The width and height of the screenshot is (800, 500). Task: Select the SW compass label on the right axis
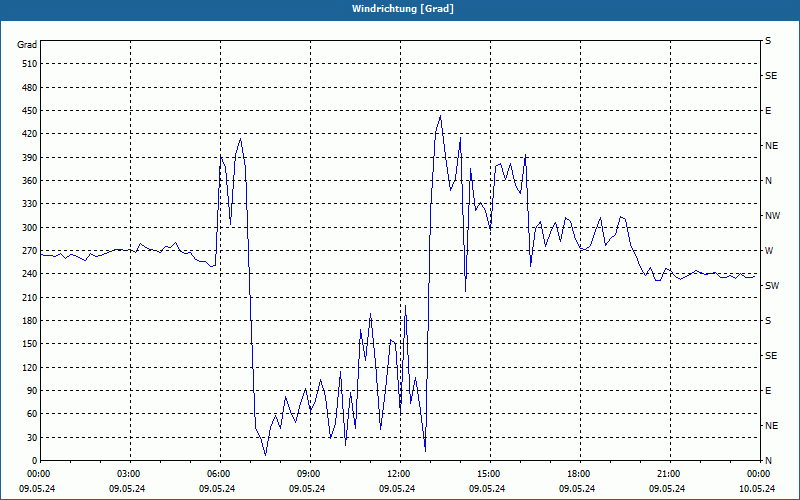[772, 286]
